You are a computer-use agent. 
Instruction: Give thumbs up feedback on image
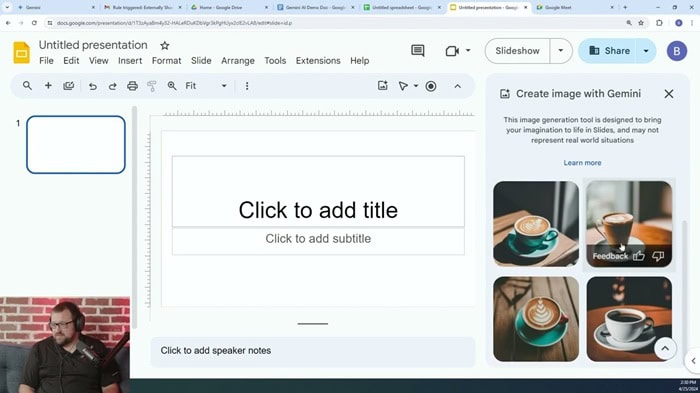click(639, 256)
